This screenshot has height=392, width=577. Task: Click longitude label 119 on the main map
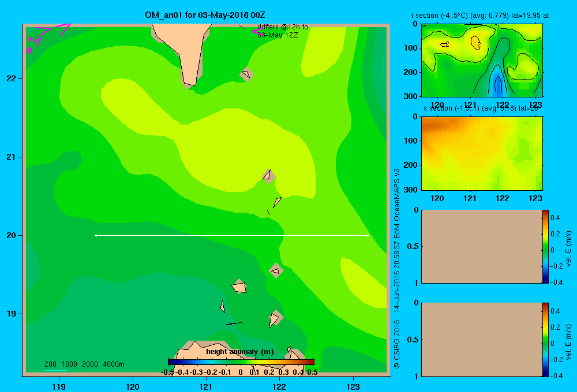click(59, 386)
